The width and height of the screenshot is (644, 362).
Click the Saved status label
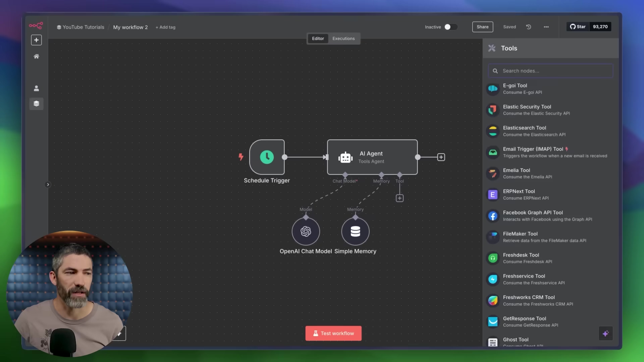click(509, 27)
